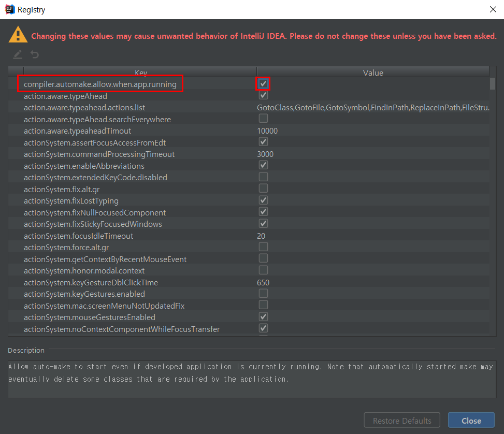Image resolution: width=504 pixels, height=434 pixels.
Task: Select actionSystem.enableAbbreviations key
Action: click(x=84, y=166)
